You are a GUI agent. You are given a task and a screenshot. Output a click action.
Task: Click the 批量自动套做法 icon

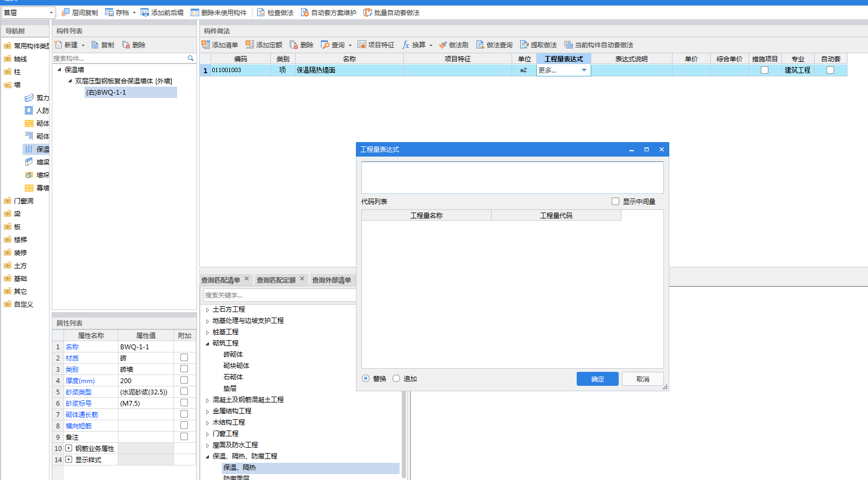coord(368,12)
